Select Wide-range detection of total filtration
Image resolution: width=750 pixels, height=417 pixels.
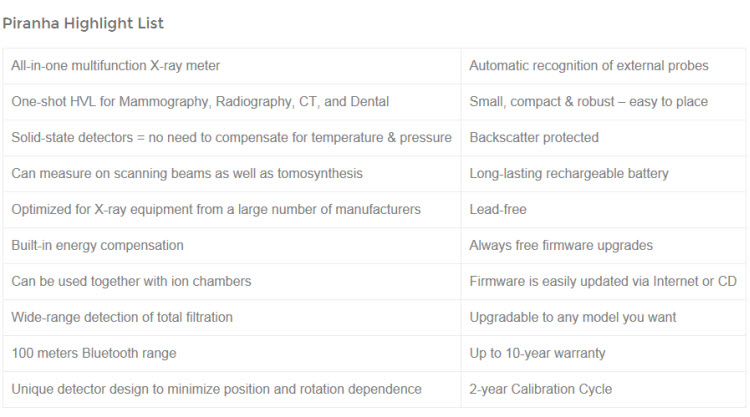point(122,318)
